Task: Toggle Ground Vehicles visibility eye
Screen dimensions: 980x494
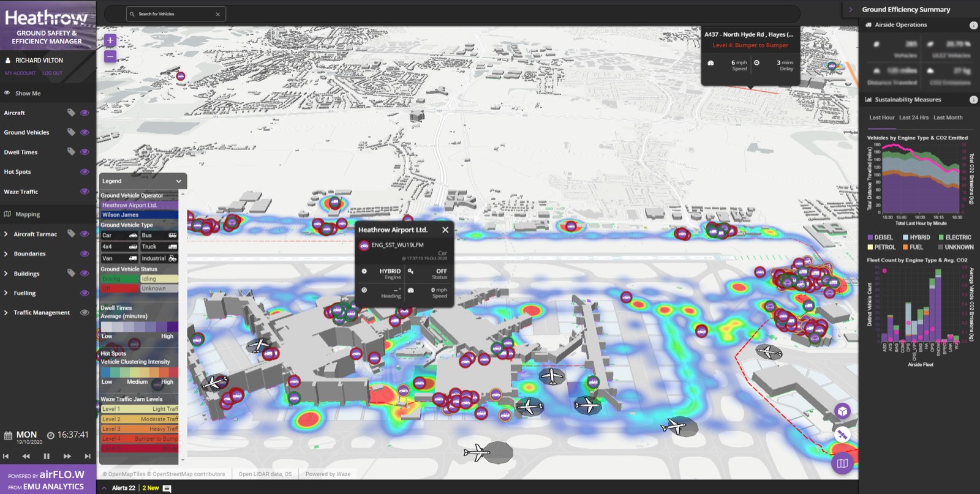Action: pyautogui.click(x=85, y=132)
